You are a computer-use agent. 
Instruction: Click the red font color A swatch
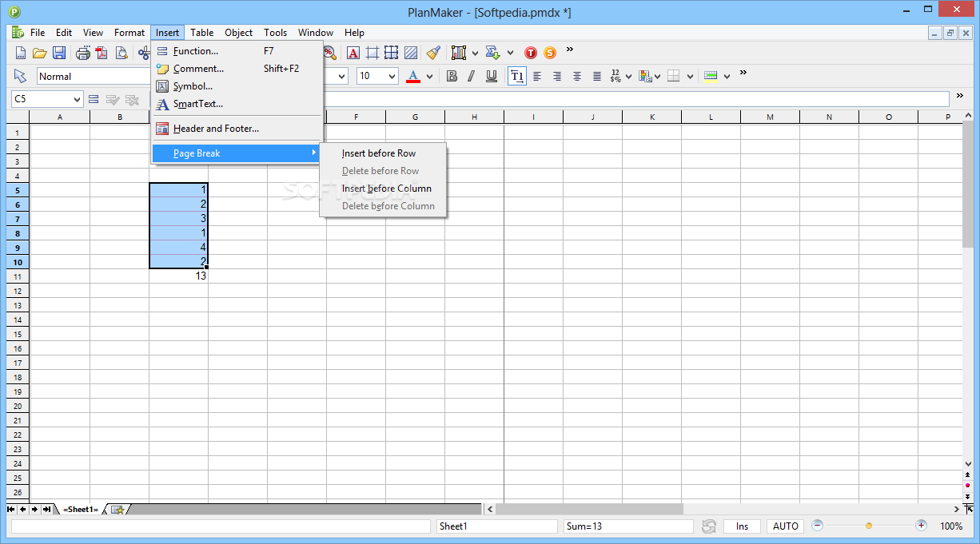pos(413,76)
